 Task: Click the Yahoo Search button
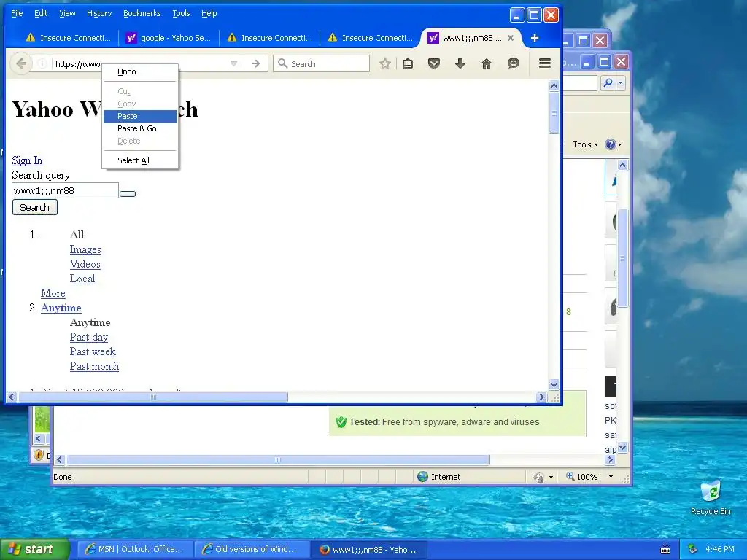[x=35, y=207]
